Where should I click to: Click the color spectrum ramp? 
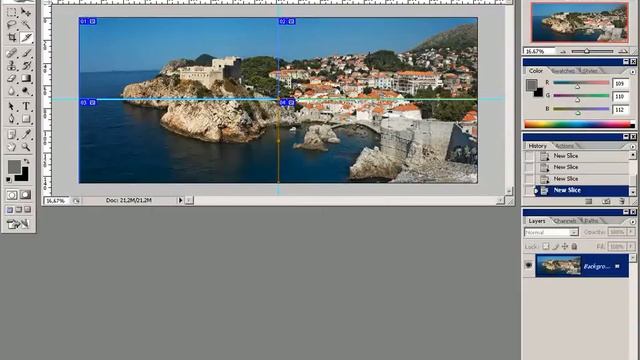pyautogui.click(x=579, y=124)
